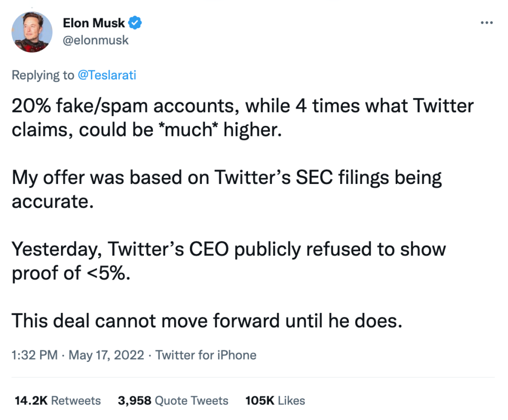View the 3,958 Quote Tweets
Image resolution: width=508 pixels, height=420 pixels.
(173, 401)
